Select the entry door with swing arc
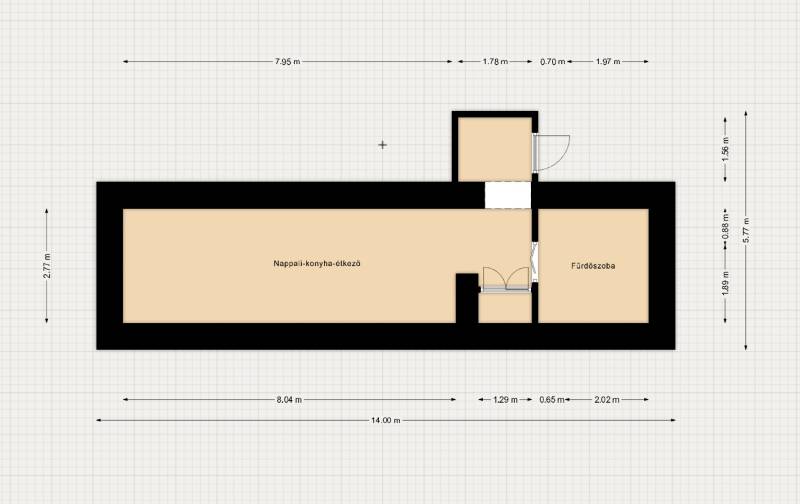Viewport: 800px width, 504px height. click(x=551, y=150)
